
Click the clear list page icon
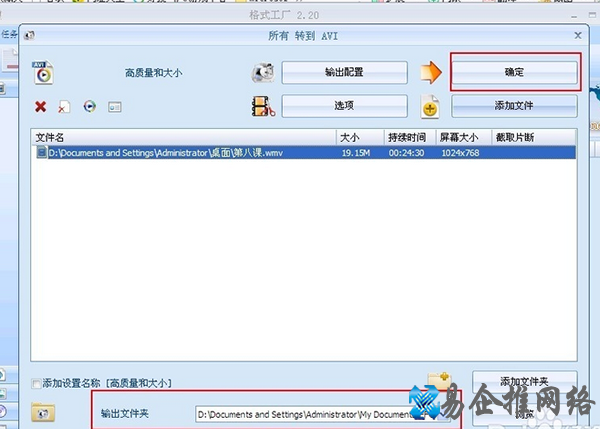click(64, 107)
